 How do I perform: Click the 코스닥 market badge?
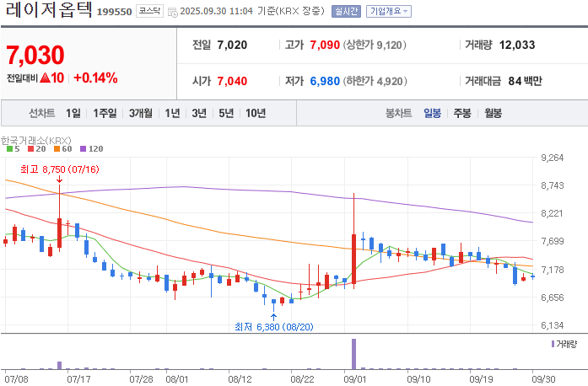(x=149, y=11)
